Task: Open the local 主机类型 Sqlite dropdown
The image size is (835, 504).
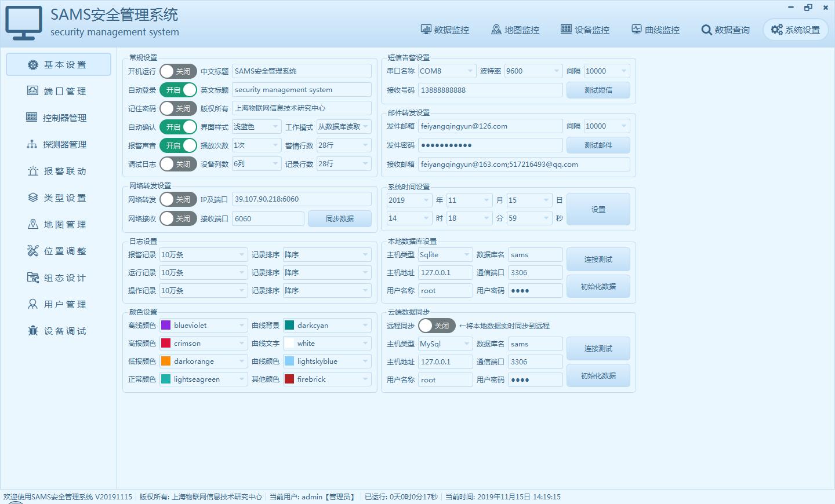Action: 445,255
